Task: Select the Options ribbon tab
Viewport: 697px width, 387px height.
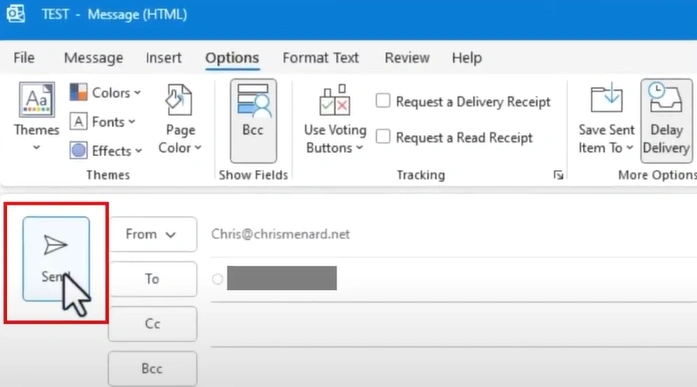Action: (232, 58)
